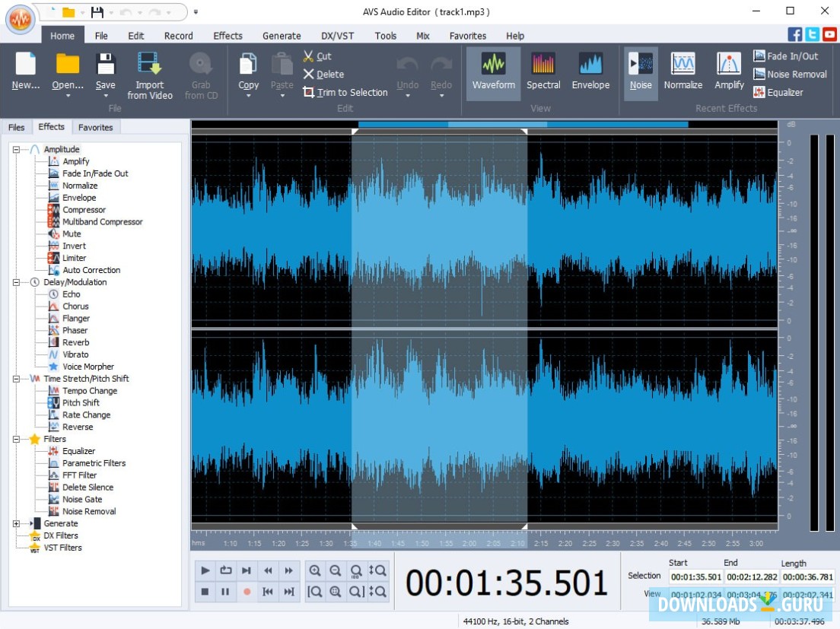Enable Envelope view mode

tap(590, 72)
